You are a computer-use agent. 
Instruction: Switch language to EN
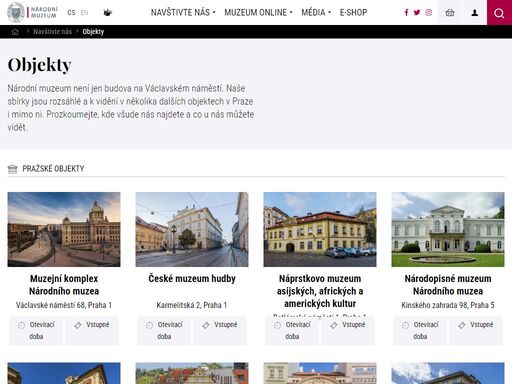(84, 13)
